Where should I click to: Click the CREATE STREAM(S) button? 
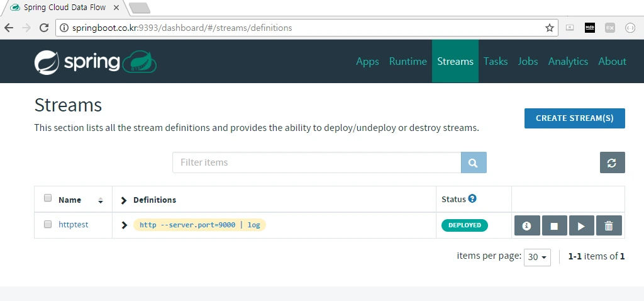pyautogui.click(x=575, y=118)
